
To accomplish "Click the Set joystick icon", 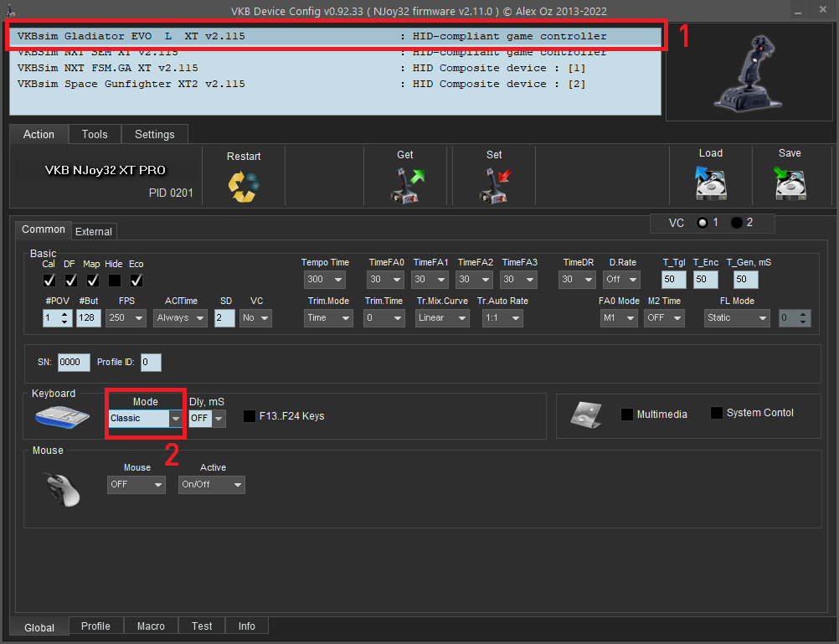I will 494,185.
